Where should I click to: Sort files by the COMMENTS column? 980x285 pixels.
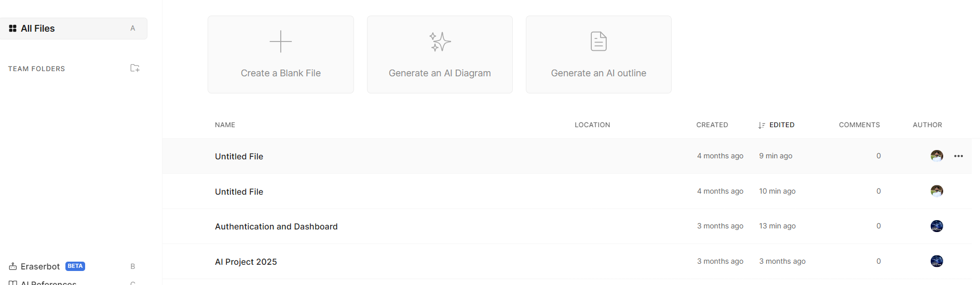pos(859,125)
